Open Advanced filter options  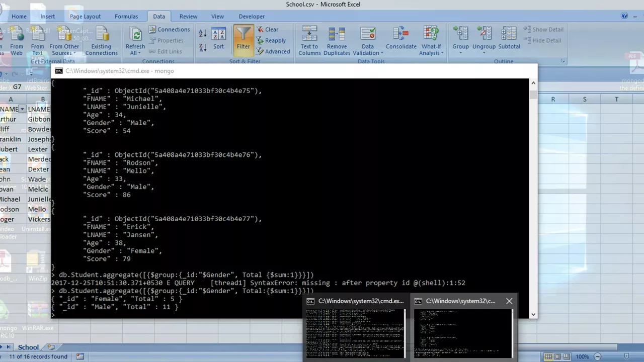point(273,51)
